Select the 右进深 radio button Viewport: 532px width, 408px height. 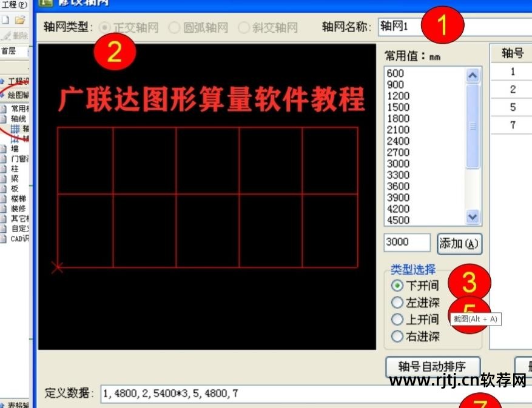pos(397,336)
